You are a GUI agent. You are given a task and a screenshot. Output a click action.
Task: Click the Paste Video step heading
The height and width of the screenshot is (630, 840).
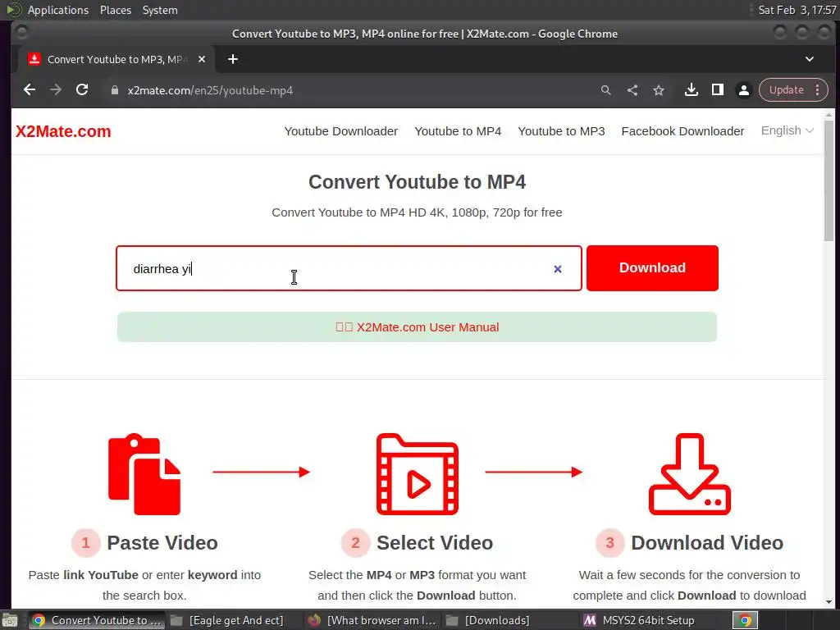pos(162,543)
